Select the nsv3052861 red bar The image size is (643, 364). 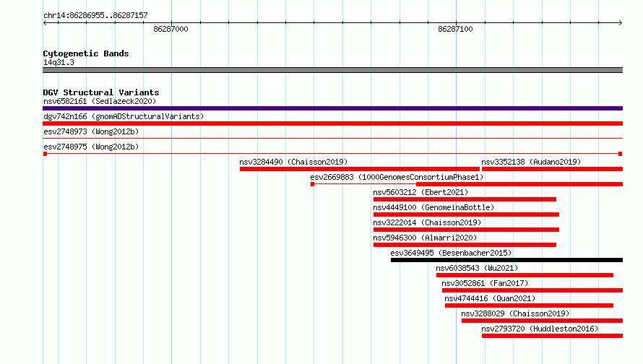point(532,290)
